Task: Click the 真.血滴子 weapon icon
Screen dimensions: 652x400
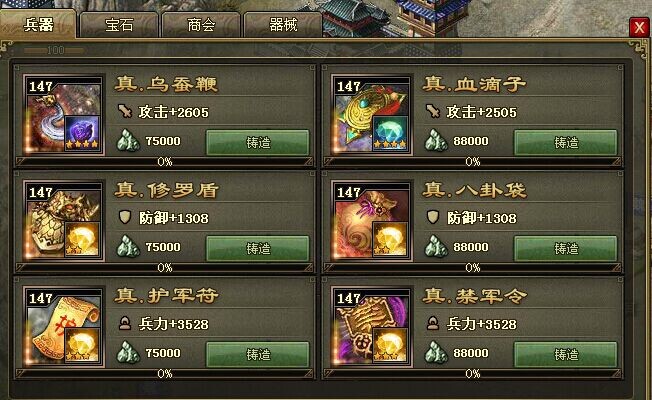Action: pyautogui.click(x=372, y=115)
